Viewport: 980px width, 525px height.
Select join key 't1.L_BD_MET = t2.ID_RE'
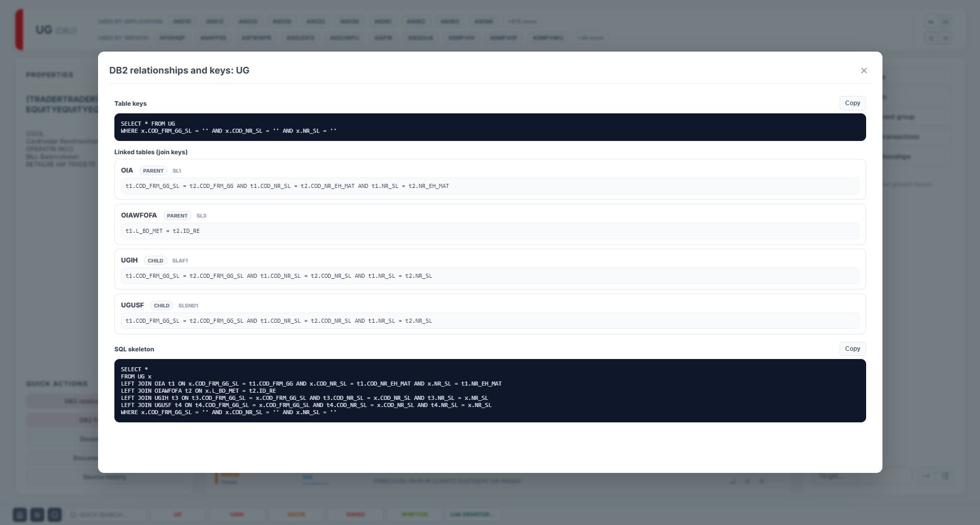[x=162, y=231]
